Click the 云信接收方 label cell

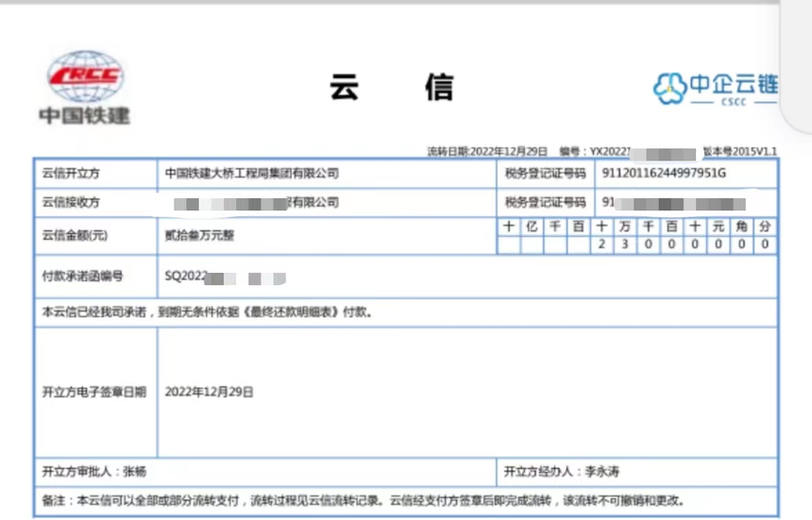(x=95, y=202)
